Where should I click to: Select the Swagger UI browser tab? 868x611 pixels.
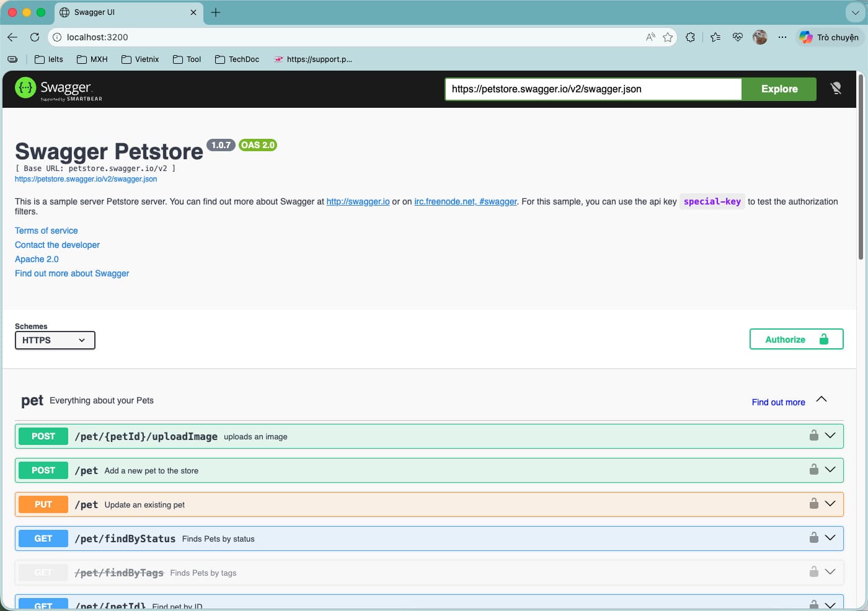pyautogui.click(x=128, y=12)
